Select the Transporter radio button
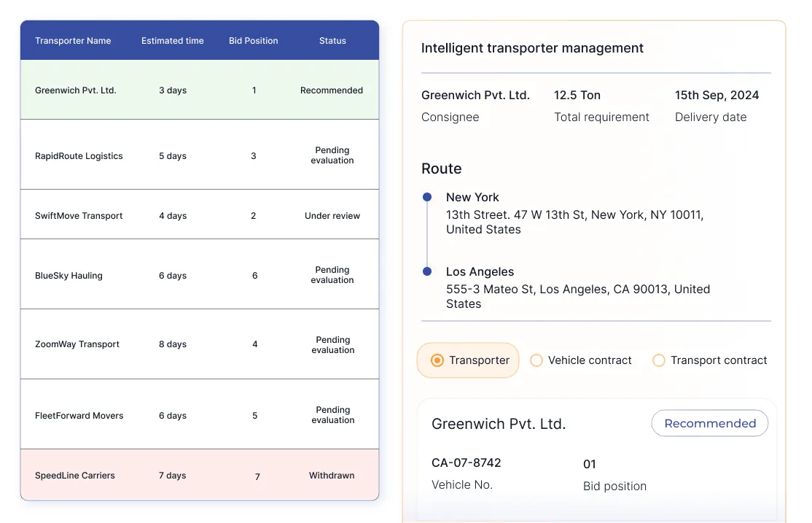 tap(437, 360)
